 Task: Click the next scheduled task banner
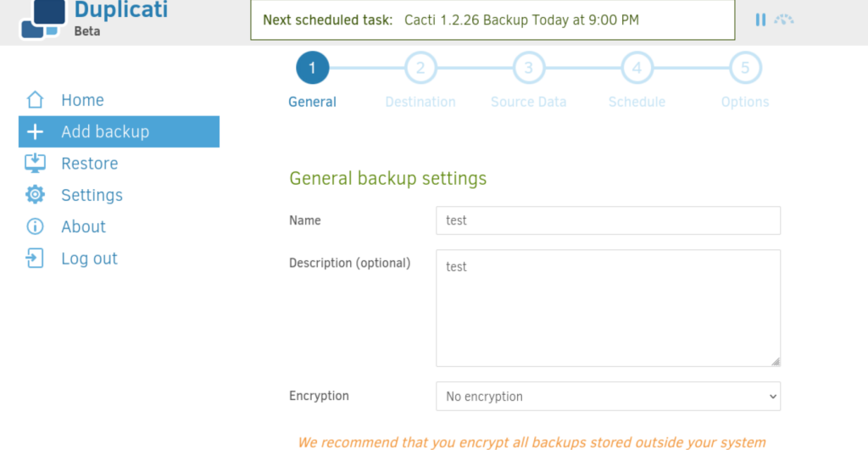(492, 20)
